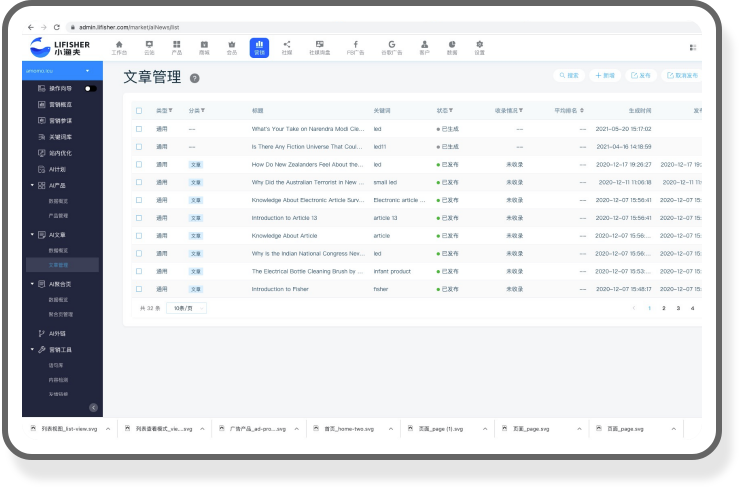Open the 客户 person icon in top navigation
Viewport: 744px width, 492px height.
click(x=424, y=47)
